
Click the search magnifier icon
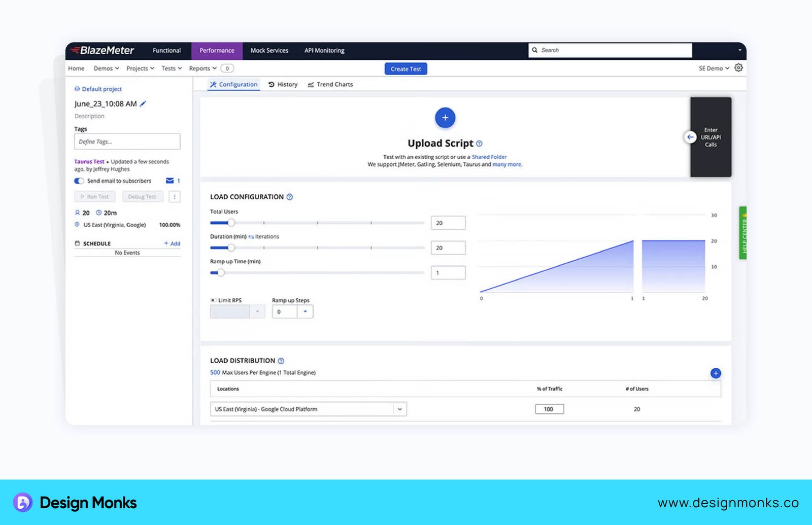[x=534, y=50]
